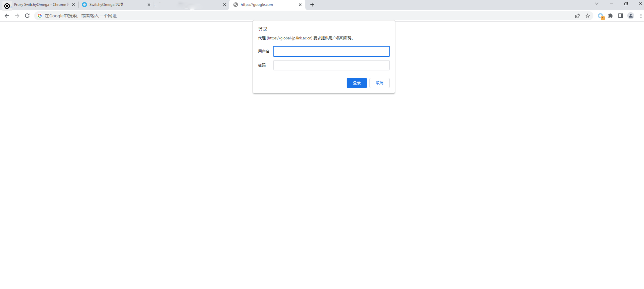
Task: Click the 密码 password field
Action: click(x=331, y=65)
